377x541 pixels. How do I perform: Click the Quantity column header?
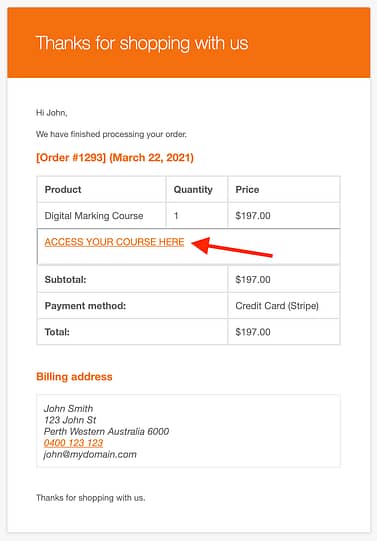tap(193, 189)
